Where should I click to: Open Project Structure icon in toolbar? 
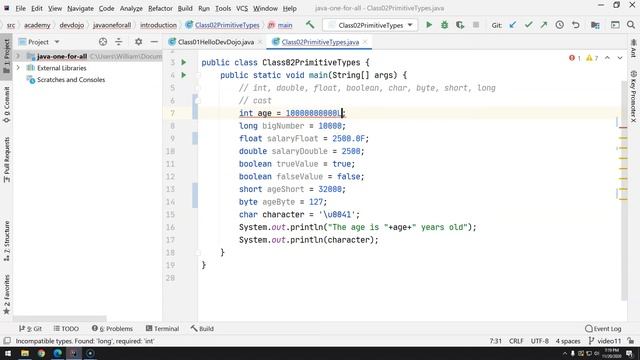[x=595, y=25]
